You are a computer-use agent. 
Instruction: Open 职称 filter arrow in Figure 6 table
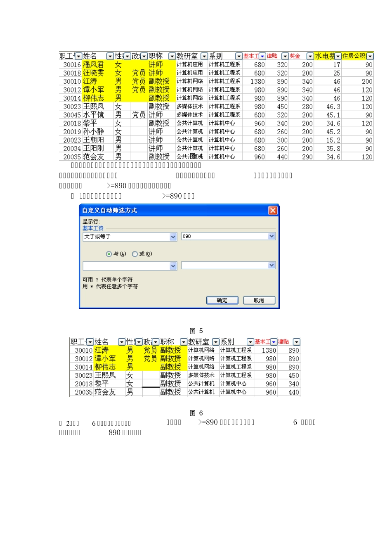tap(184, 342)
